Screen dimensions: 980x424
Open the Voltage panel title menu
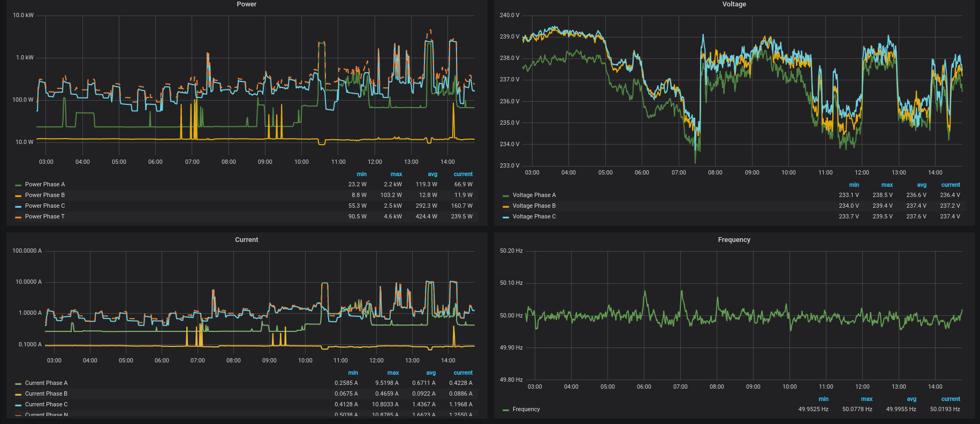point(734,4)
